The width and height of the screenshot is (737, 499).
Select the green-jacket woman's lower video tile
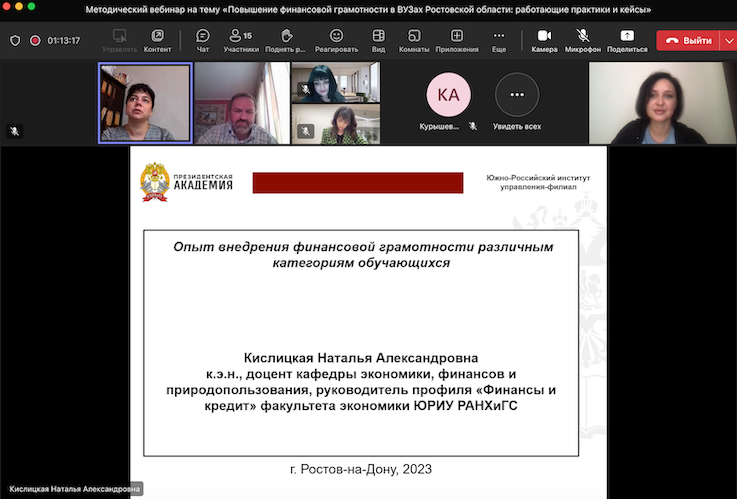[x=336, y=124]
